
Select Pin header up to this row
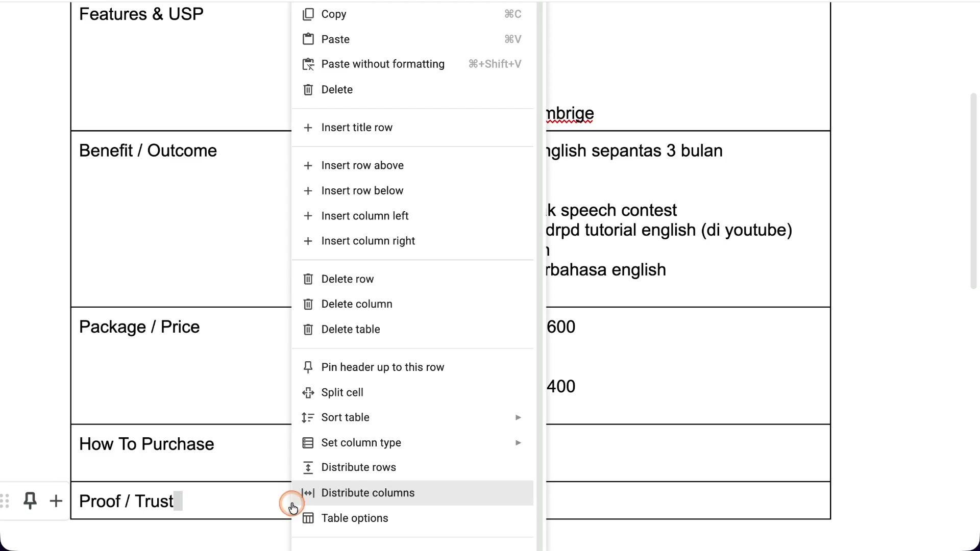412,367
